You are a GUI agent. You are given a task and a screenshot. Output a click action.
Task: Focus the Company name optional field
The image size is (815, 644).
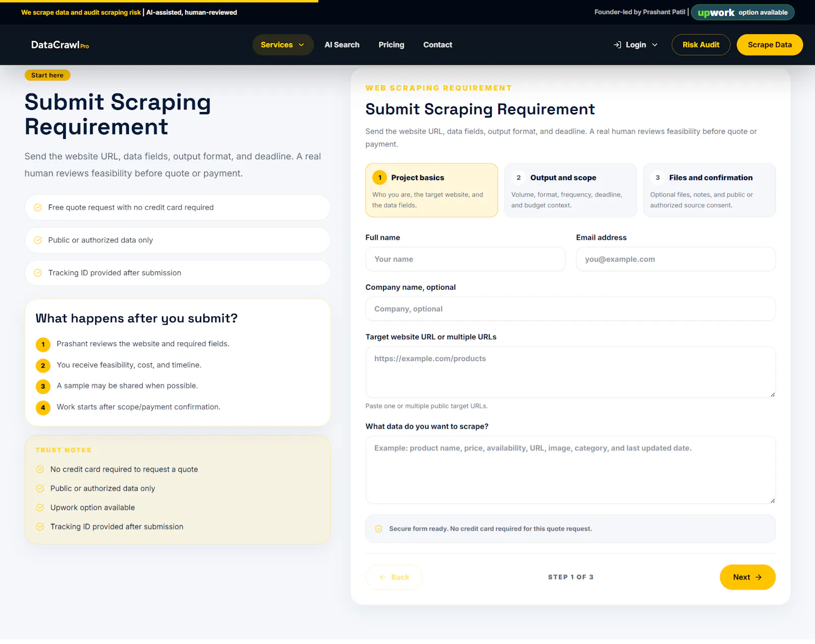570,309
